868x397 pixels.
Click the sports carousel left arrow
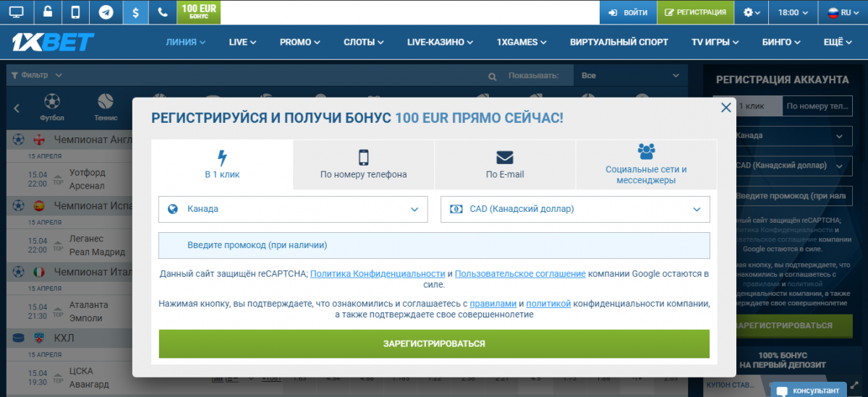(17, 108)
